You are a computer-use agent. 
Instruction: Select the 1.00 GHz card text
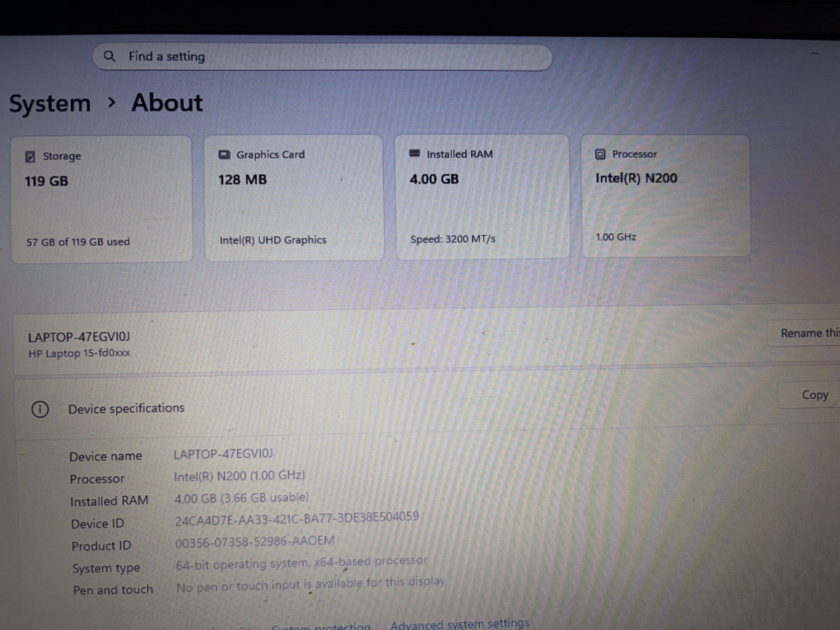[616, 237]
